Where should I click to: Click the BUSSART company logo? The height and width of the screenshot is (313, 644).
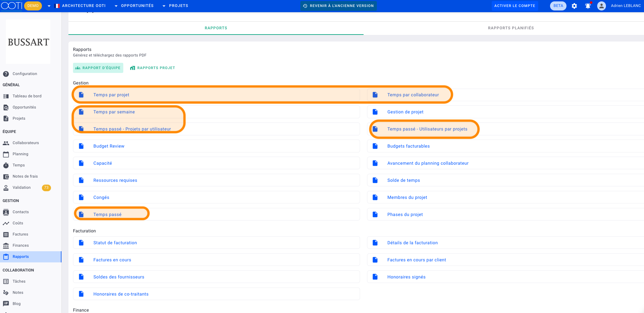28,42
